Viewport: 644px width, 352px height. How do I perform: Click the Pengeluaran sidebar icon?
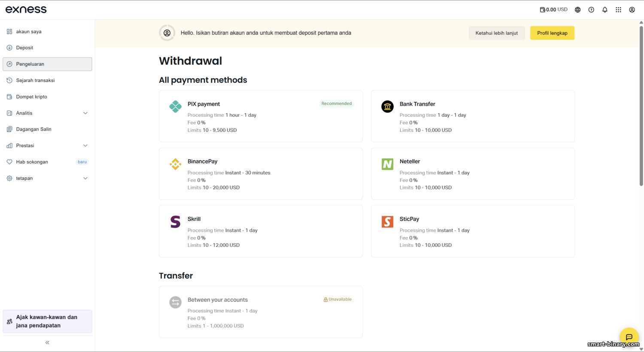[9, 64]
